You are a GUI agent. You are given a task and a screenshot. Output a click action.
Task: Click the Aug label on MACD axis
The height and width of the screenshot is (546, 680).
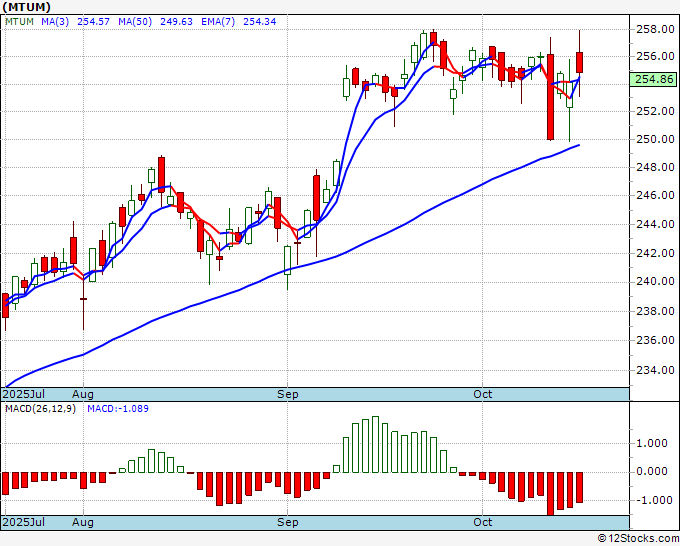tap(83, 522)
